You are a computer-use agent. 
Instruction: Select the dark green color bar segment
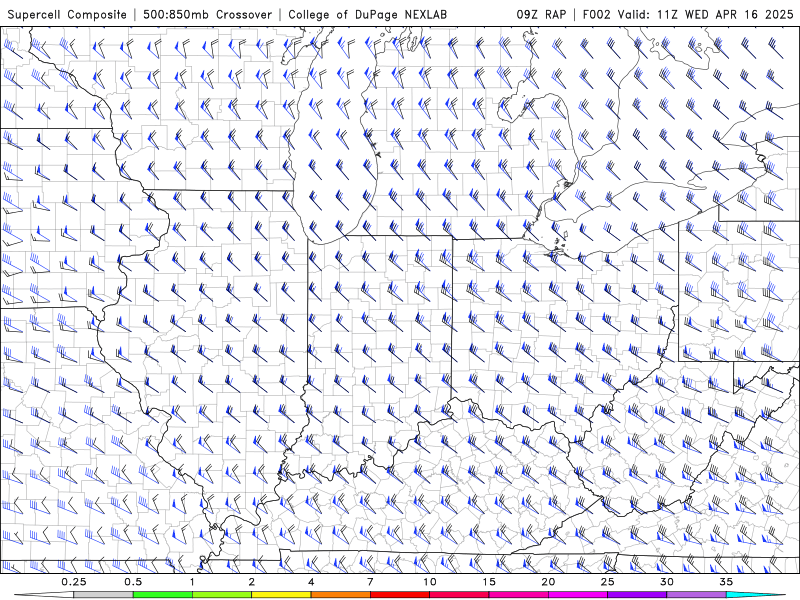[163, 595]
